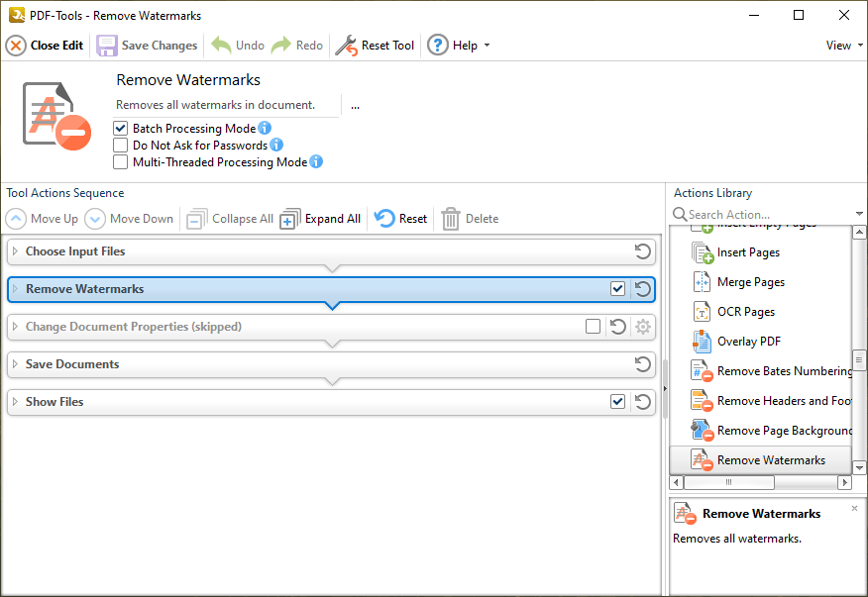This screenshot has height=597, width=868.
Task: Open settings gear for Change Document Properties
Action: [642, 327]
